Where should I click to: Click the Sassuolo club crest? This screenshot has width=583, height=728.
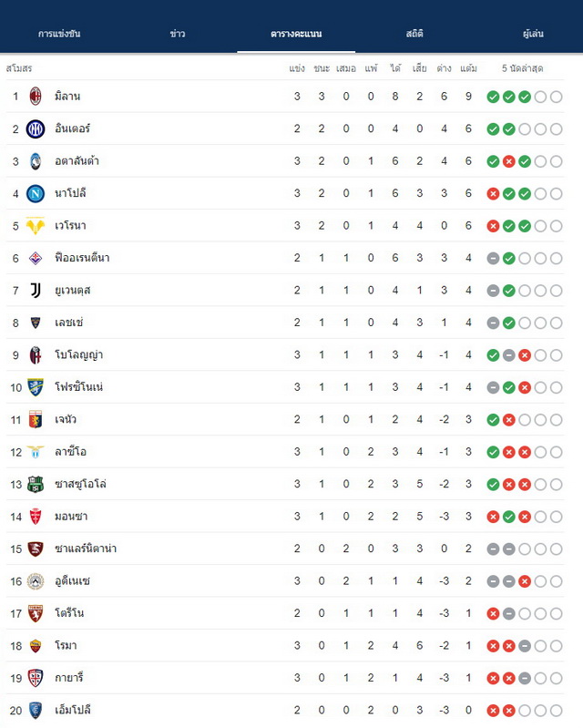pos(36,484)
